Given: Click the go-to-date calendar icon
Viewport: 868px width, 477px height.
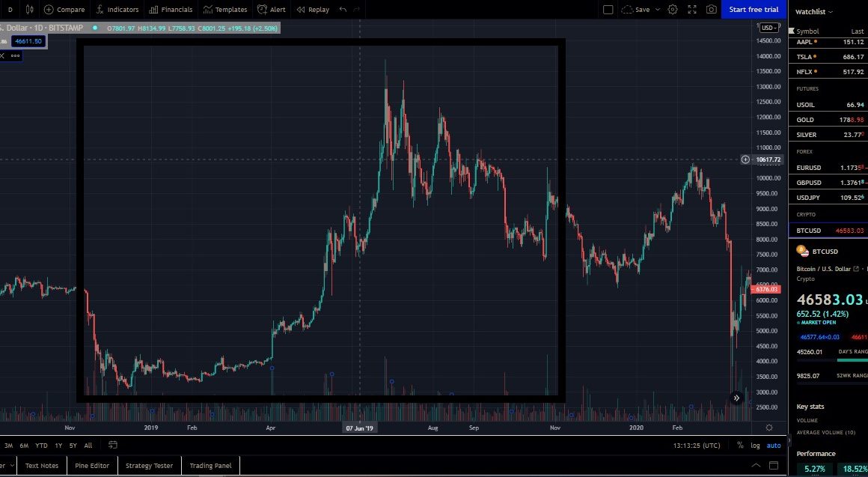Looking at the screenshot, I should tap(113, 445).
